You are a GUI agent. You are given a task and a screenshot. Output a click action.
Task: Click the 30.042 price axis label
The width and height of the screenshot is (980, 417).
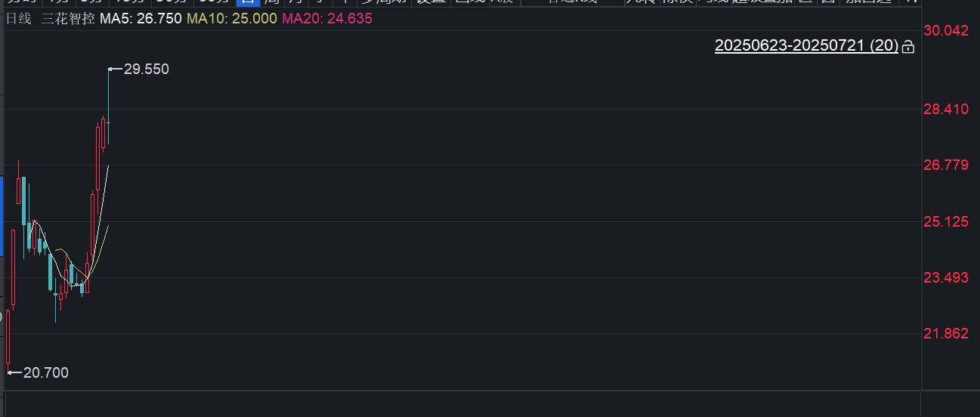click(948, 30)
